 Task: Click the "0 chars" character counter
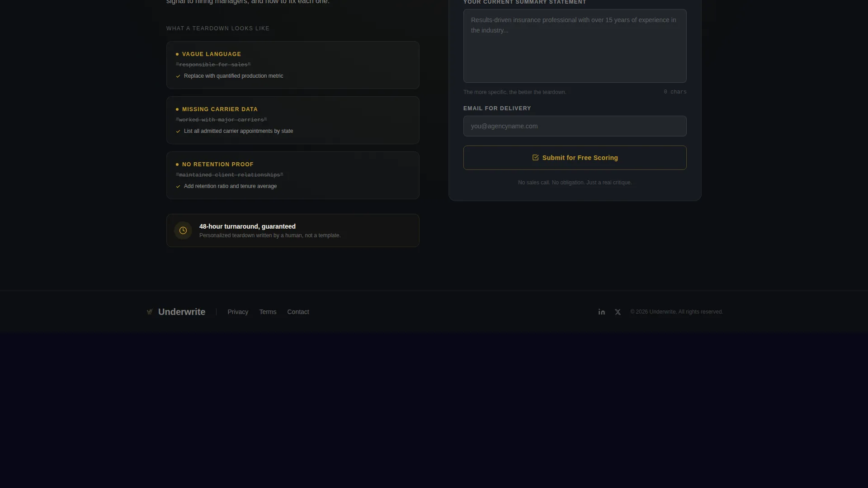[675, 92]
